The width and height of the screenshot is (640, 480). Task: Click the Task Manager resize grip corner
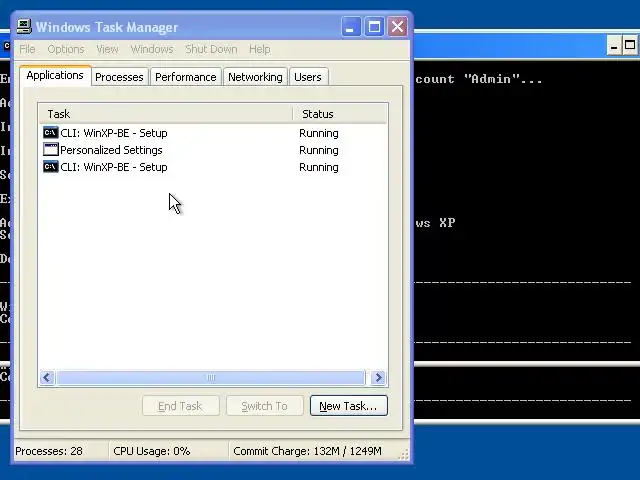403,454
